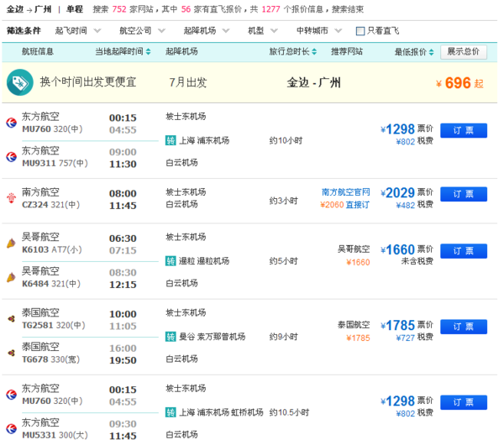This screenshot has width=504, height=440.
Task: Click the 转 transfer badge for 上海 浦东机场 (10小时)
Action: click(x=171, y=140)
